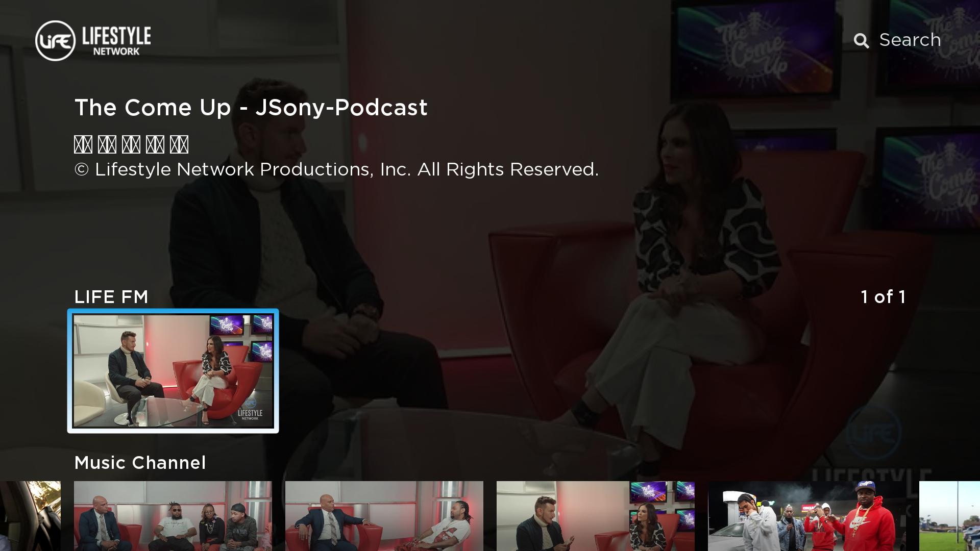This screenshot has width=980, height=551.
Task: Open Music Channel thumbnail with two men talking
Action: pos(384,516)
